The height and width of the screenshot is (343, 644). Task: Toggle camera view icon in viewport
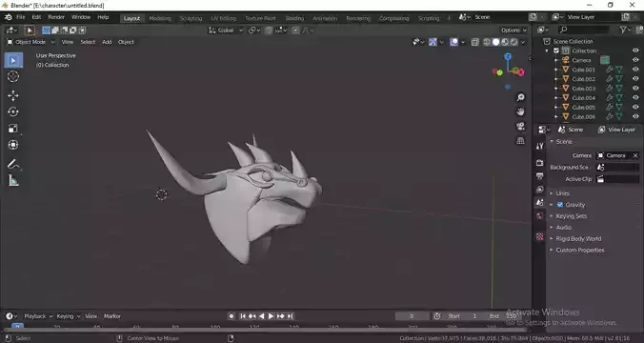(520, 126)
